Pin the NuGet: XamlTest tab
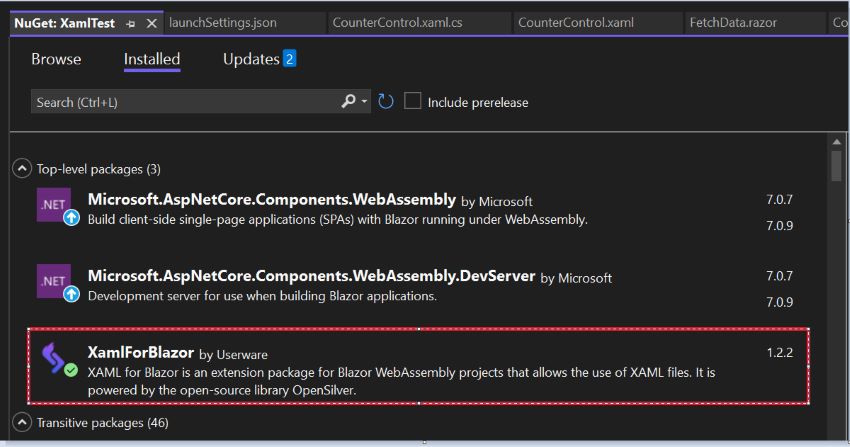The width and height of the screenshot is (850, 447). (x=131, y=23)
